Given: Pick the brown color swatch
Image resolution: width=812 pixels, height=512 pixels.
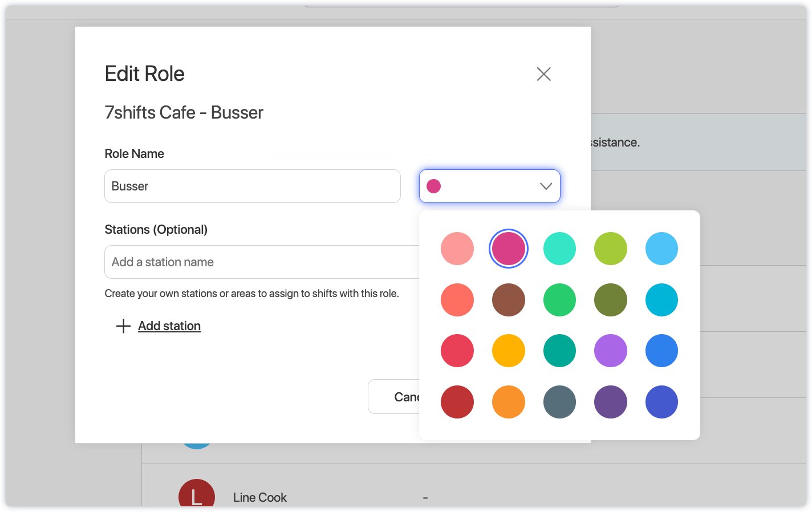Looking at the screenshot, I should click(x=508, y=300).
